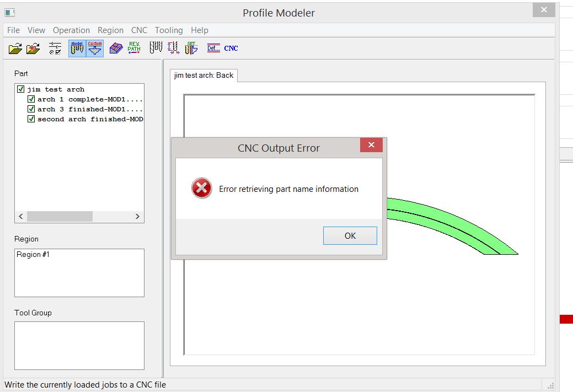Viewport: 573px width, 392px height.
Task: Uncheck the 'jim test arch' checkbox
Action: 21,89
